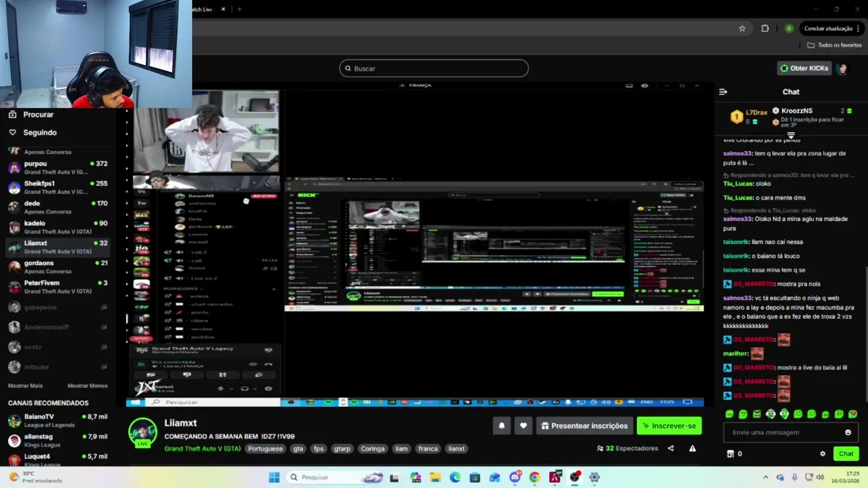Click the report warning triangle icon

click(x=692, y=448)
